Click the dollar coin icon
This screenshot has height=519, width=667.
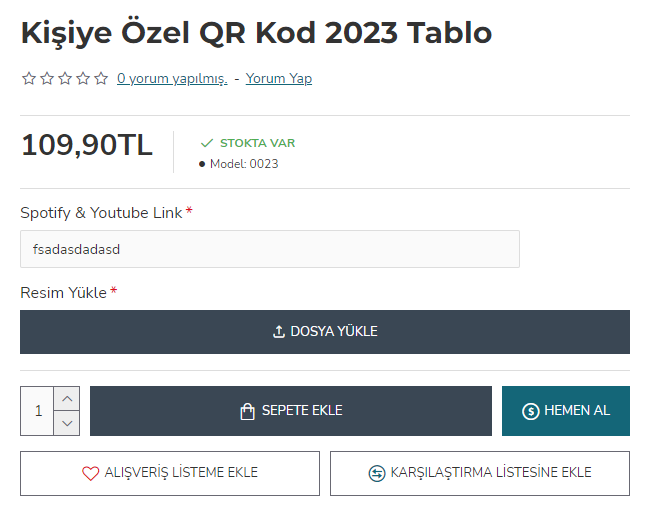click(x=530, y=411)
